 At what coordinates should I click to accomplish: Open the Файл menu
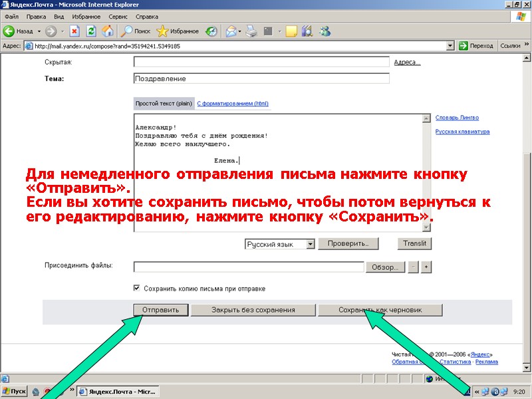(x=11, y=17)
